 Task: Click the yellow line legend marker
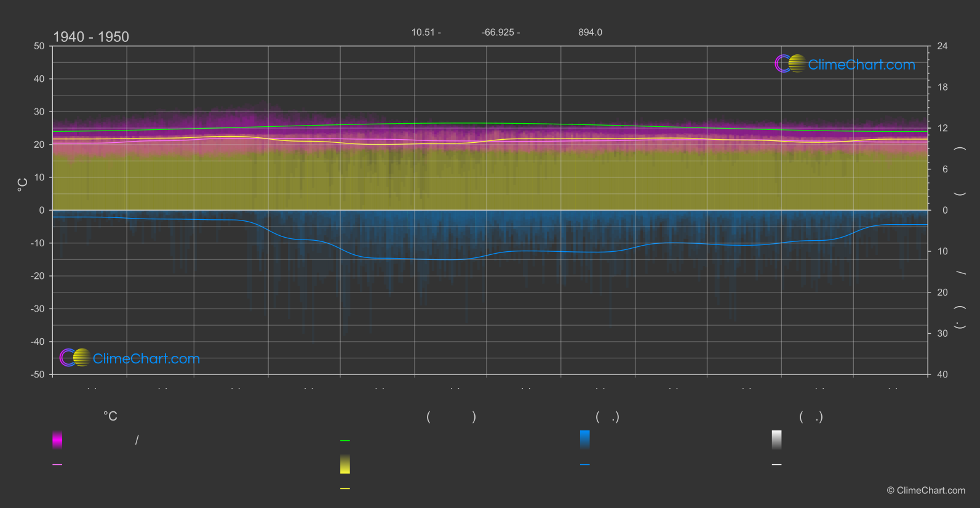click(x=345, y=489)
